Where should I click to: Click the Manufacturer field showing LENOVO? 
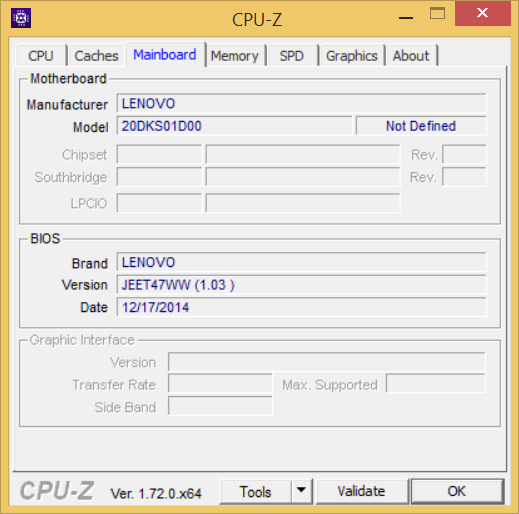tap(301, 103)
